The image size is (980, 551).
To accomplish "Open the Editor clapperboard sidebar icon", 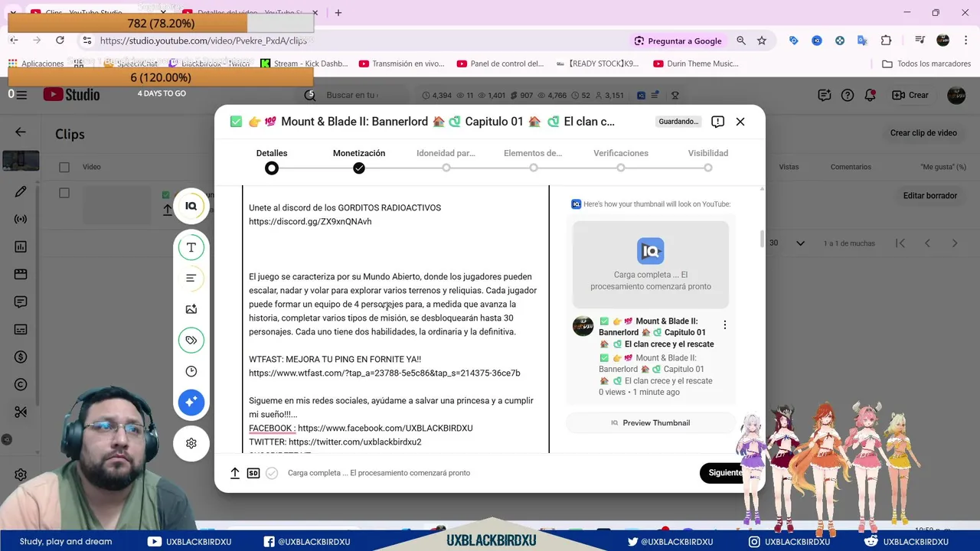I will (x=21, y=274).
